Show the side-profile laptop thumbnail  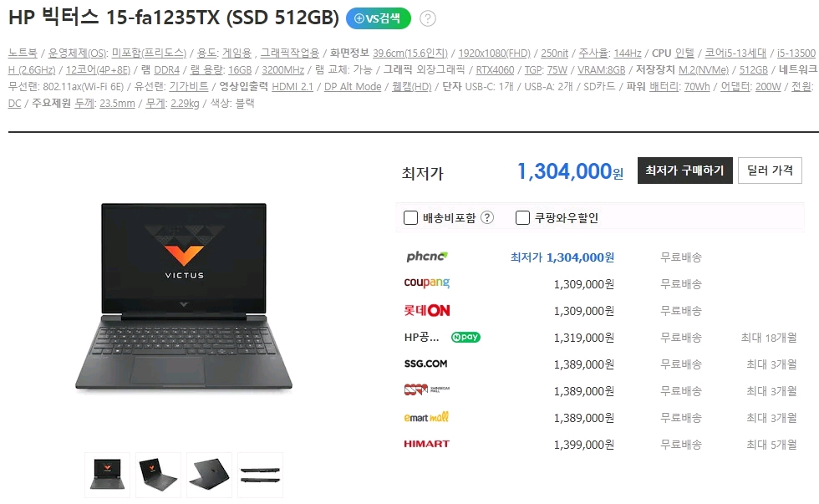tap(260, 474)
